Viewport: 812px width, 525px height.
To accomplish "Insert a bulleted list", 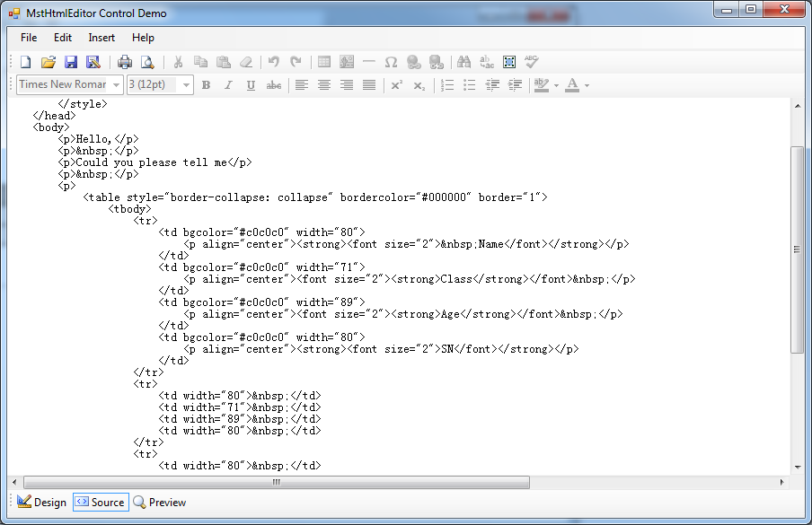I will (x=469, y=85).
